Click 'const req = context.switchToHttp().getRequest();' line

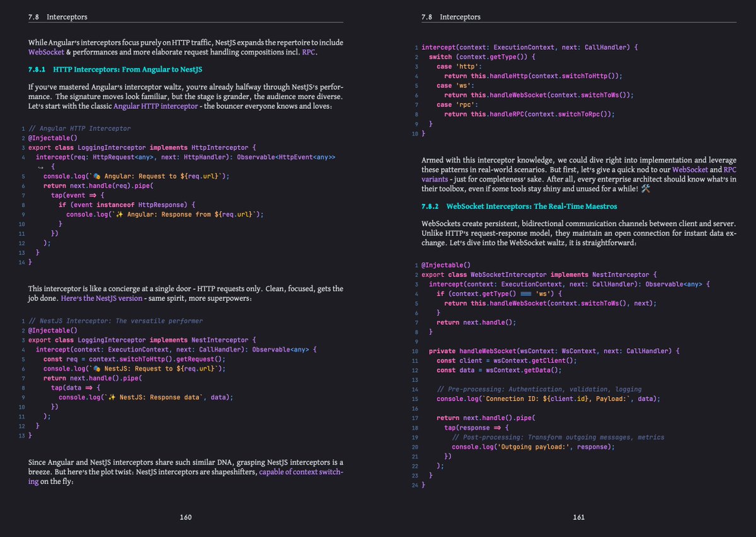coord(134,359)
